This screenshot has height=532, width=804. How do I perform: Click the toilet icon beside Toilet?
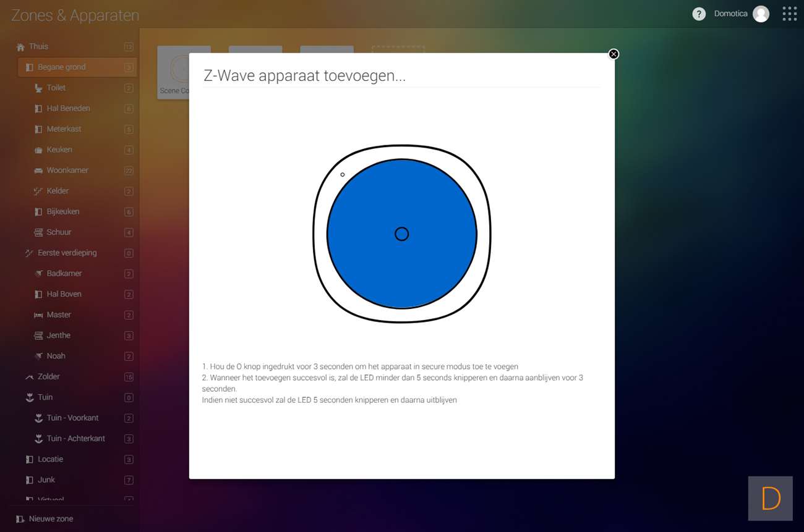click(38, 88)
